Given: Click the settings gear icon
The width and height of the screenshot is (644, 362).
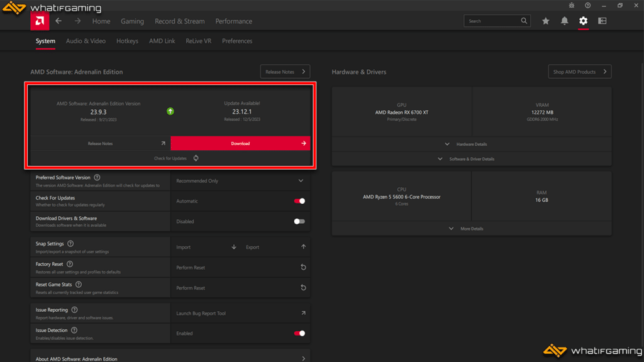Looking at the screenshot, I should [583, 21].
